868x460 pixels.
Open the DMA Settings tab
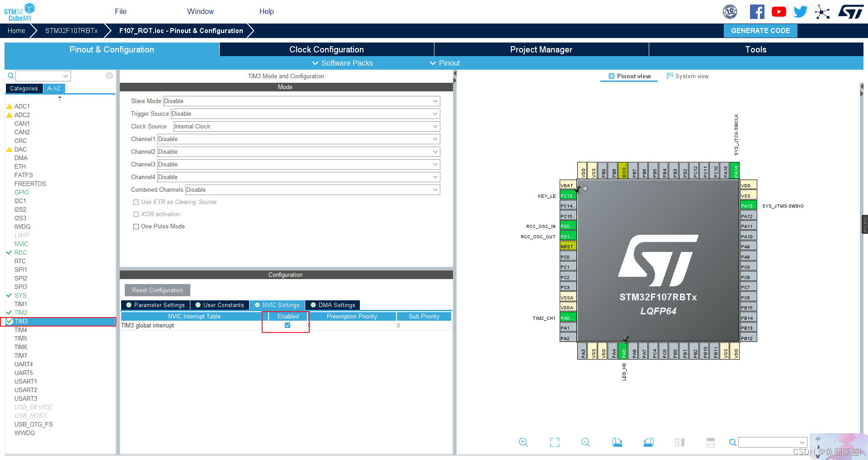coord(333,305)
